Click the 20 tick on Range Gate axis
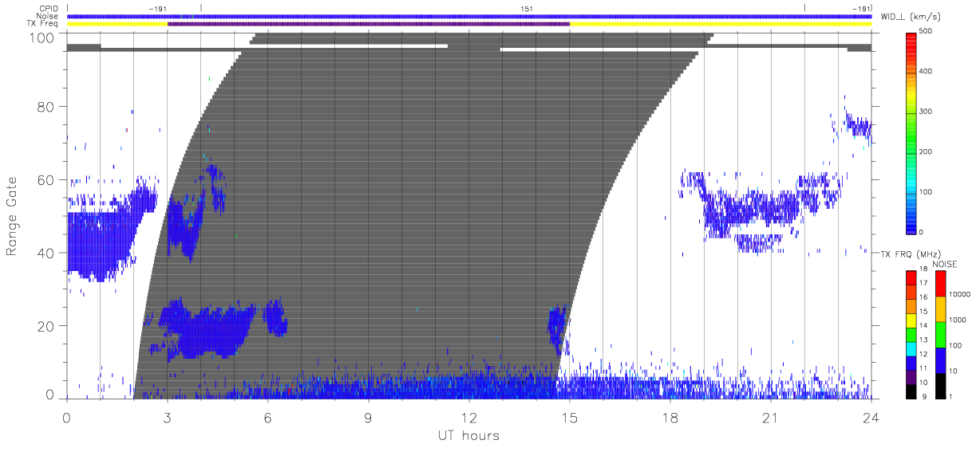 (x=47, y=326)
